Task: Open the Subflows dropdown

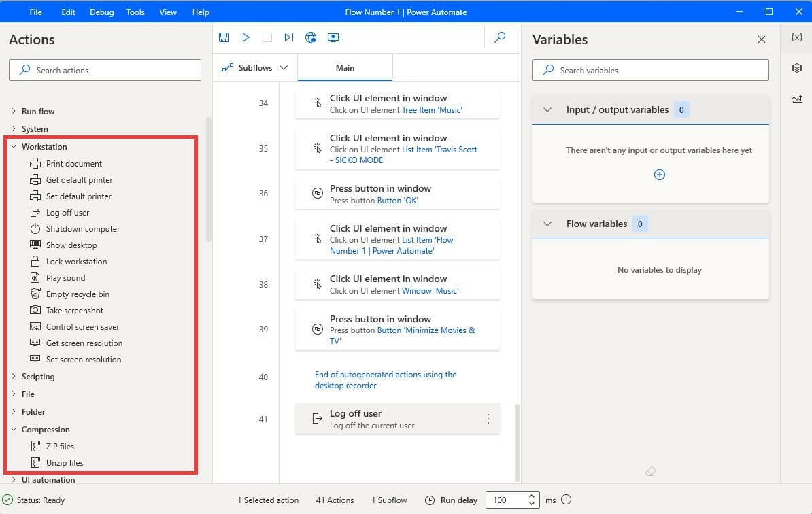Action: click(255, 68)
